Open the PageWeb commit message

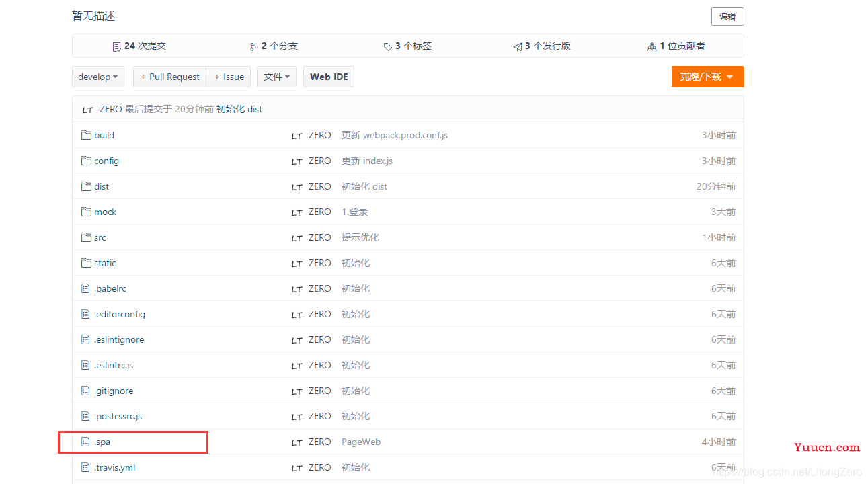coord(361,442)
